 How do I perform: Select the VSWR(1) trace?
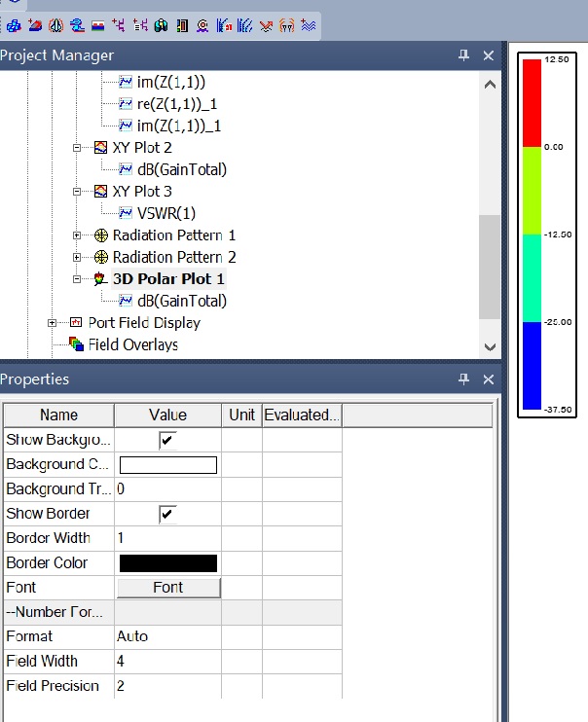pos(166,214)
